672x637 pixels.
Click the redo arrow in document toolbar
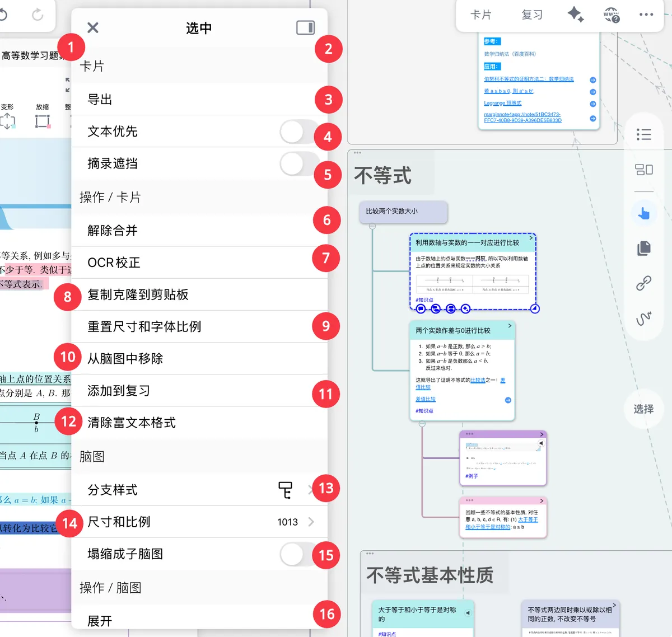(x=38, y=15)
